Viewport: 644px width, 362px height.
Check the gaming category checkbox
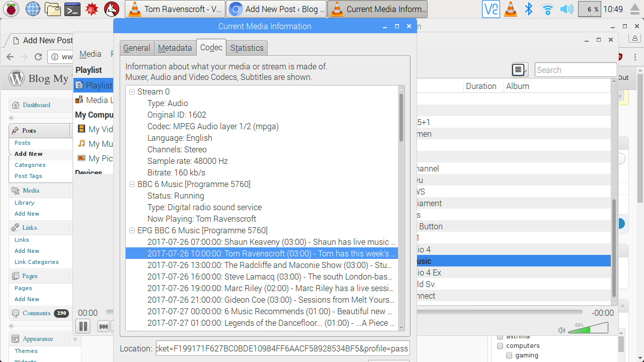pyautogui.click(x=509, y=355)
